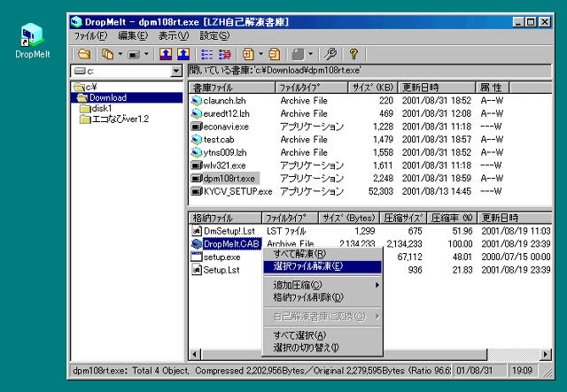Click the KYCV_SETUP.exe application icon
This screenshot has height=392, width=567.
[196, 191]
